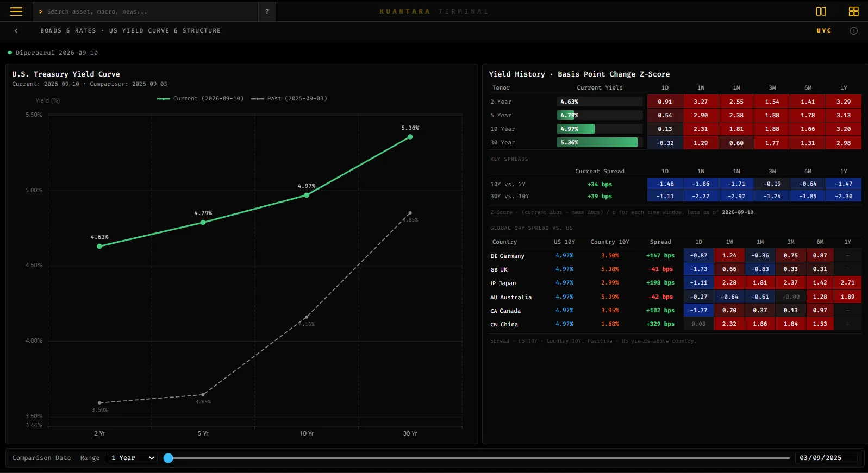
Task: Go back using the left chevron
Action: (16, 31)
